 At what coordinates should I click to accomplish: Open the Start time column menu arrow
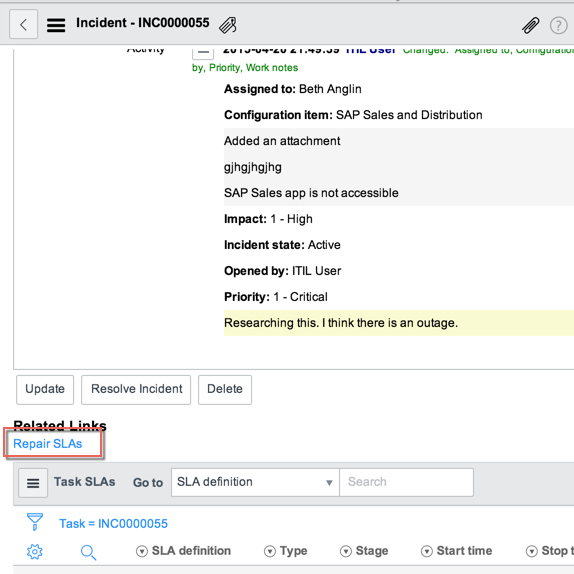coord(426,551)
